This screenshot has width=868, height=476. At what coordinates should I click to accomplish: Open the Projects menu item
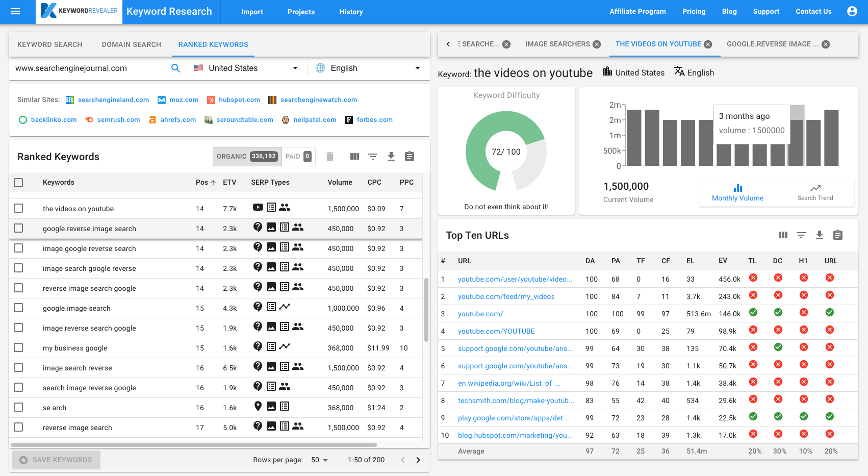301,12
